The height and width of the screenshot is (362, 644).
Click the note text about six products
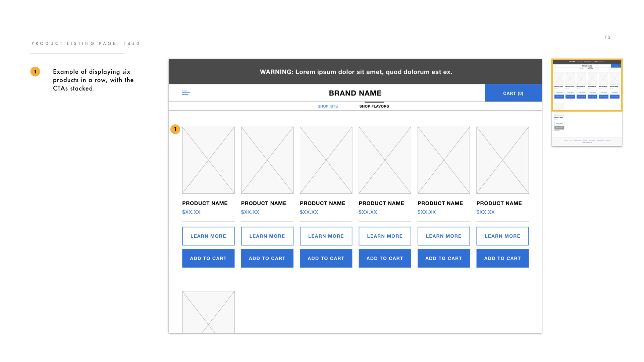pyautogui.click(x=93, y=80)
